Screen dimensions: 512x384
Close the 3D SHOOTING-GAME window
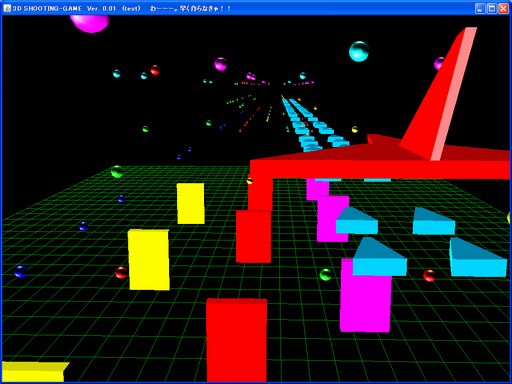coord(503,9)
